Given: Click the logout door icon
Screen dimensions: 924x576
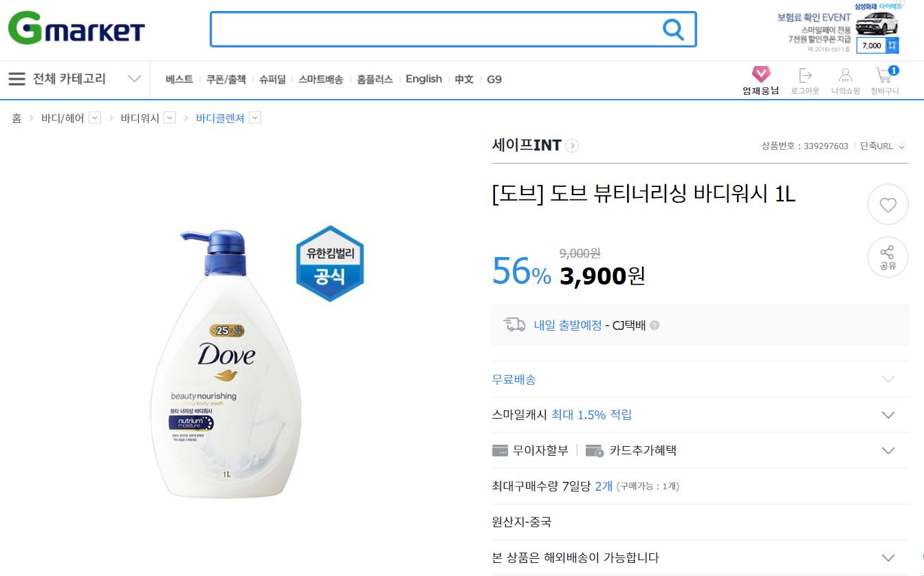Looking at the screenshot, I should [805, 76].
